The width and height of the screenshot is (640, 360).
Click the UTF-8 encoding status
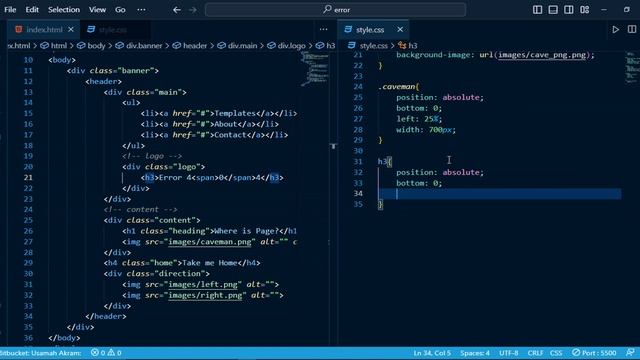point(508,353)
